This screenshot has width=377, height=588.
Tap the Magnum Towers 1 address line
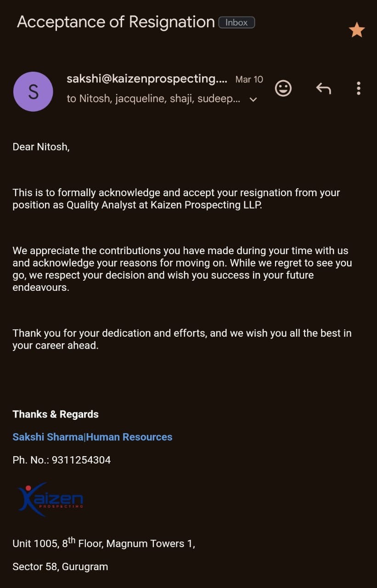(x=104, y=543)
